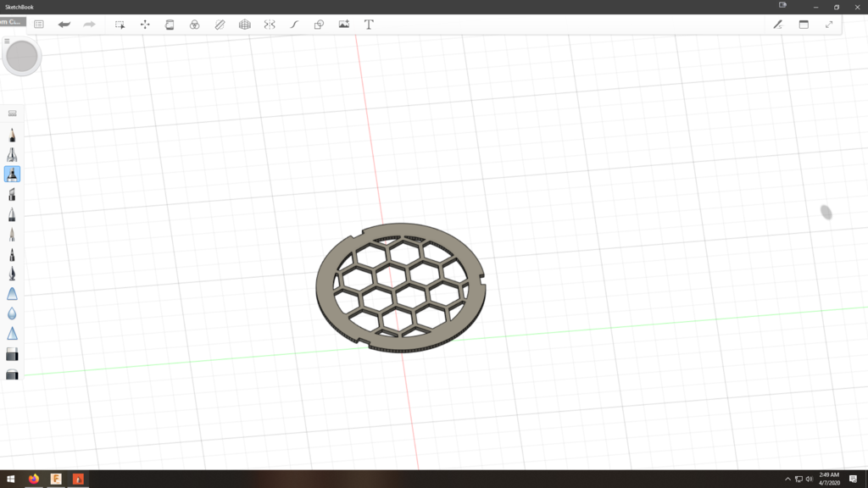Open the Ruler guides tool

220,25
